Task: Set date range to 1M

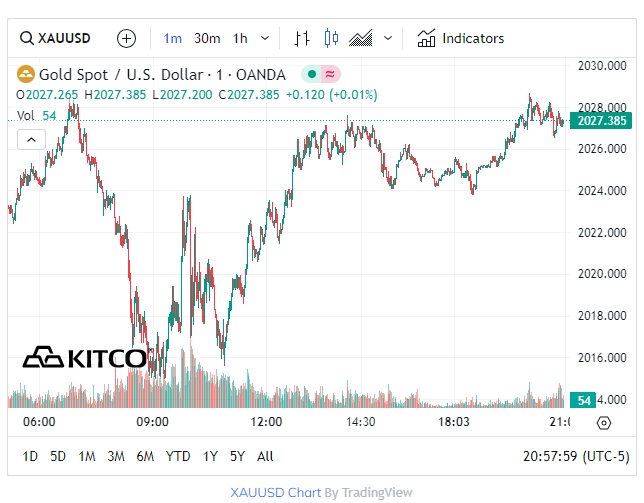Action: pos(87,456)
